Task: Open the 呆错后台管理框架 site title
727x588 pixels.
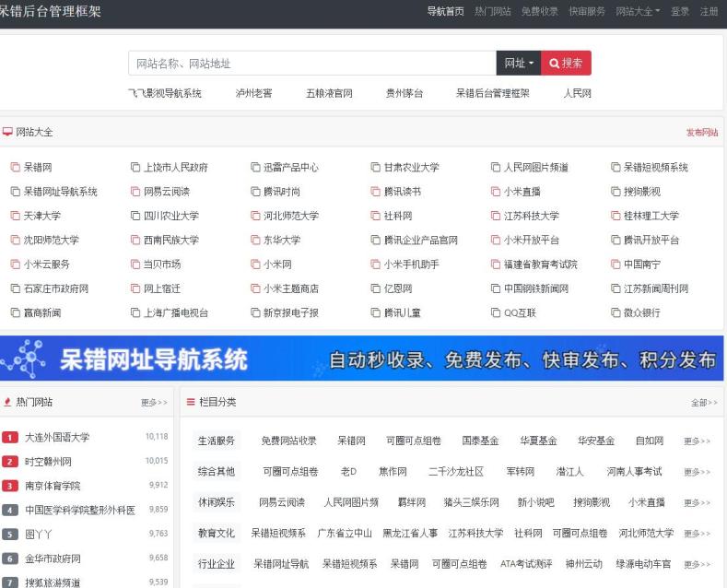Action: pyautogui.click(x=50, y=11)
